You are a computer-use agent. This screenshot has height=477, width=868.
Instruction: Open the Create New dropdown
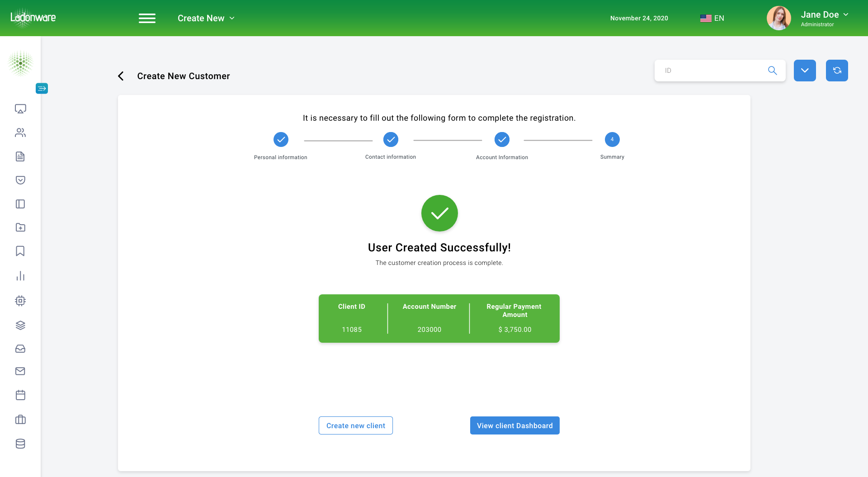(x=206, y=18)
